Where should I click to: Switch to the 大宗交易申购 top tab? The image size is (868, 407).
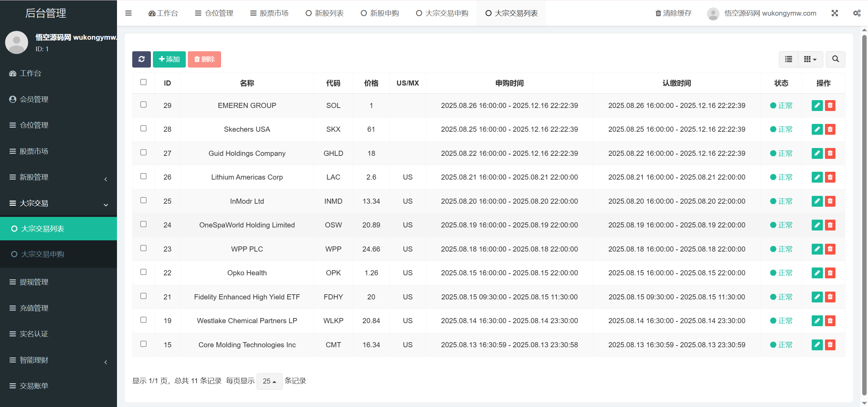(442, 13)
